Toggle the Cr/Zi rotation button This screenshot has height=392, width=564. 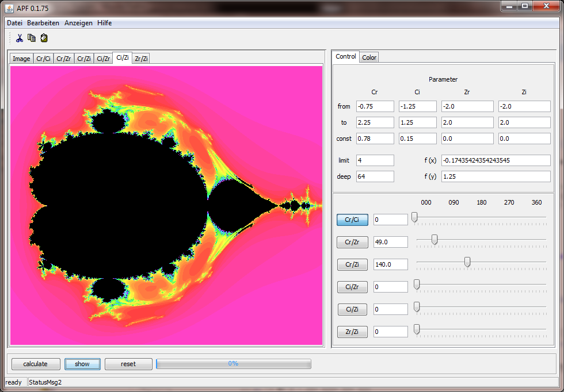click(352, 264)
